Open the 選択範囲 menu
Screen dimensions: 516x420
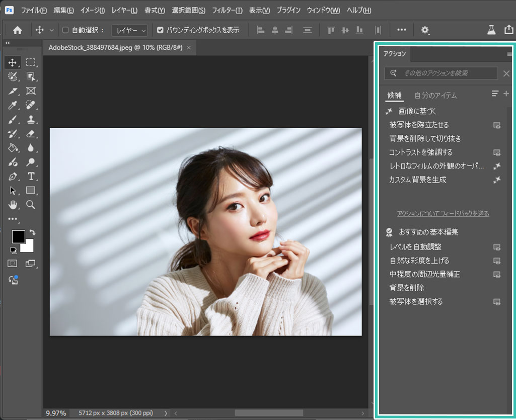coord(189,11)
